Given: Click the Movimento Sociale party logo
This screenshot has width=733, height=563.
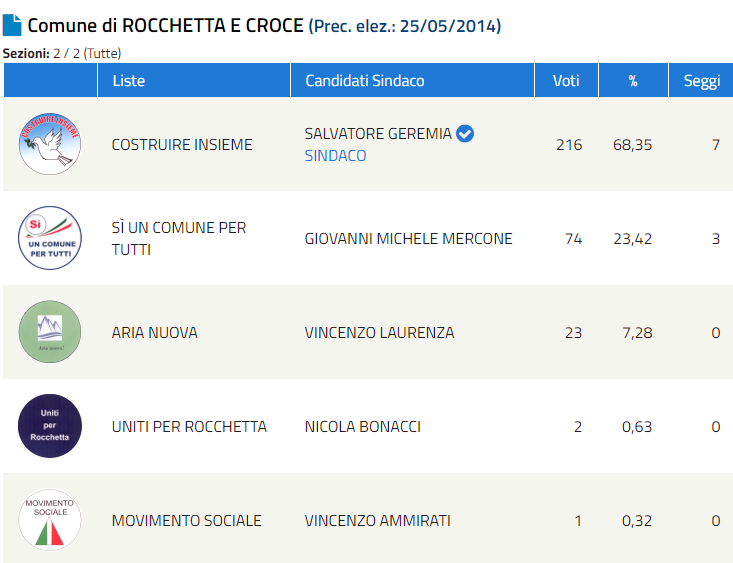Looking at the screenshot, I should click(50, 520).
